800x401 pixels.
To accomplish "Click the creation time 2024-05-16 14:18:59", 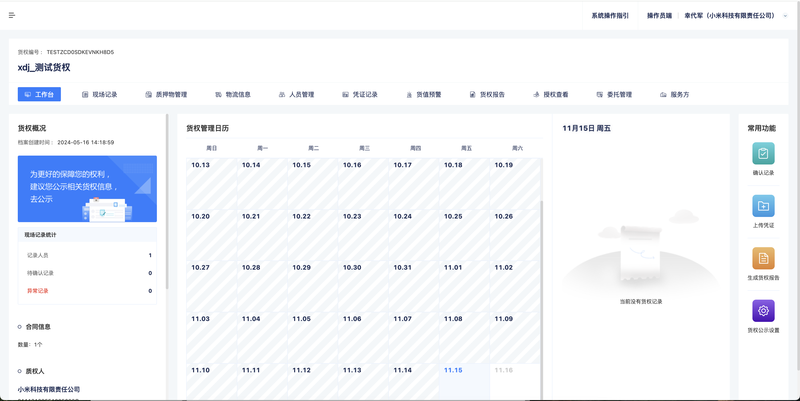I will tap(86, 142).
